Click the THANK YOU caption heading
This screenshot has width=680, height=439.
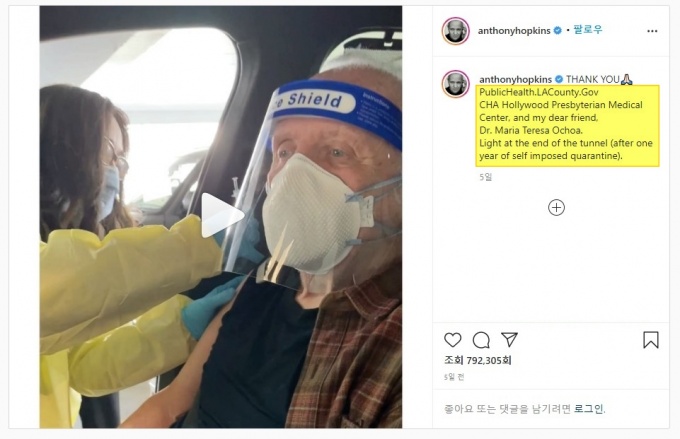coord(592,78)
